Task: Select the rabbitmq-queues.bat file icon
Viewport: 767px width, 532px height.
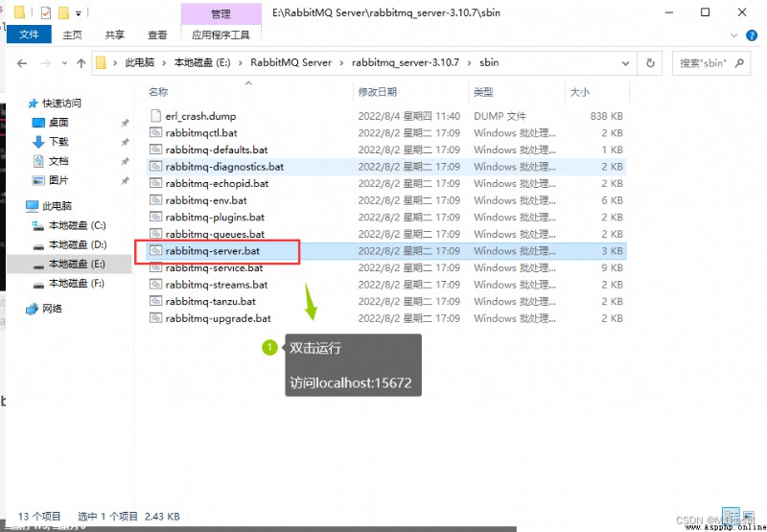Action: 155,233
